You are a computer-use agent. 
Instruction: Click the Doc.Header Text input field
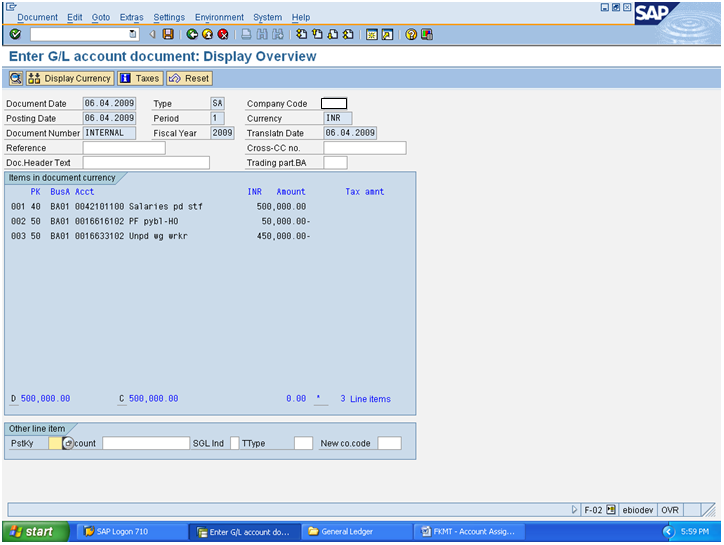[146, 163]
